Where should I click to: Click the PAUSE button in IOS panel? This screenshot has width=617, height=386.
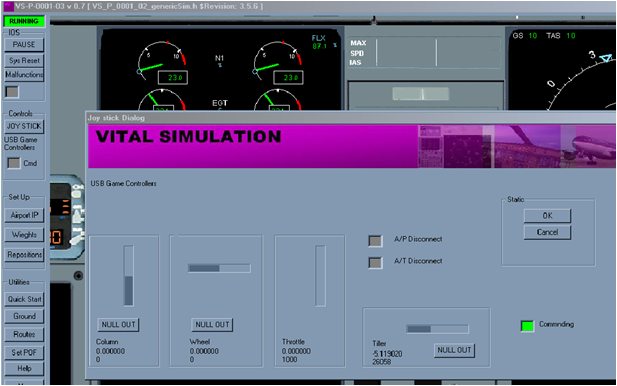24,44
